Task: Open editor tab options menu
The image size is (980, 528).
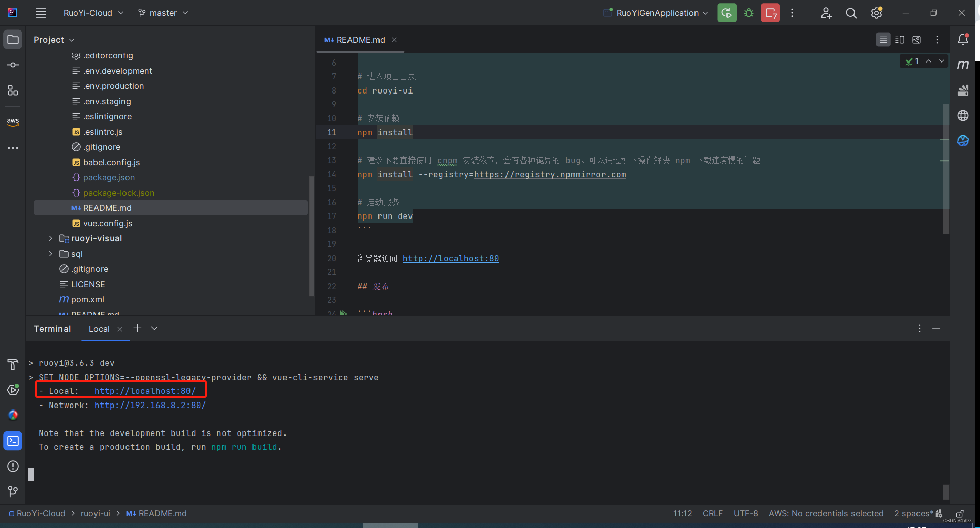Action: [937, 40]
